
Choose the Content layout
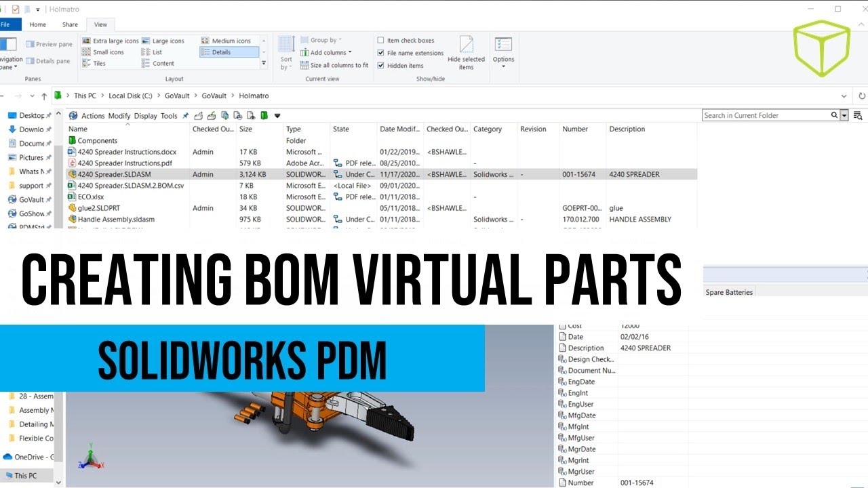pyautogui.click(x=158, y=64)
